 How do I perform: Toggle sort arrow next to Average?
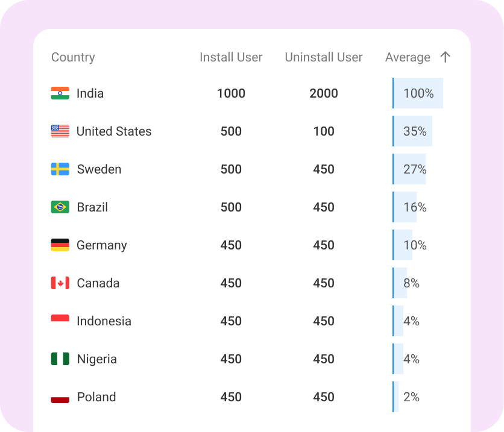(x=445, y=57)
